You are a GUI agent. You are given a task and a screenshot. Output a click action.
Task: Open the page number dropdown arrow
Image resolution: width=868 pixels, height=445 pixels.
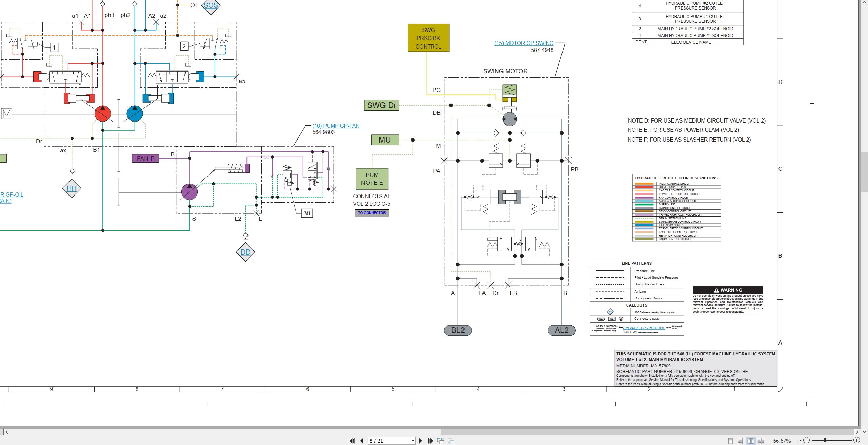(413, 441)
